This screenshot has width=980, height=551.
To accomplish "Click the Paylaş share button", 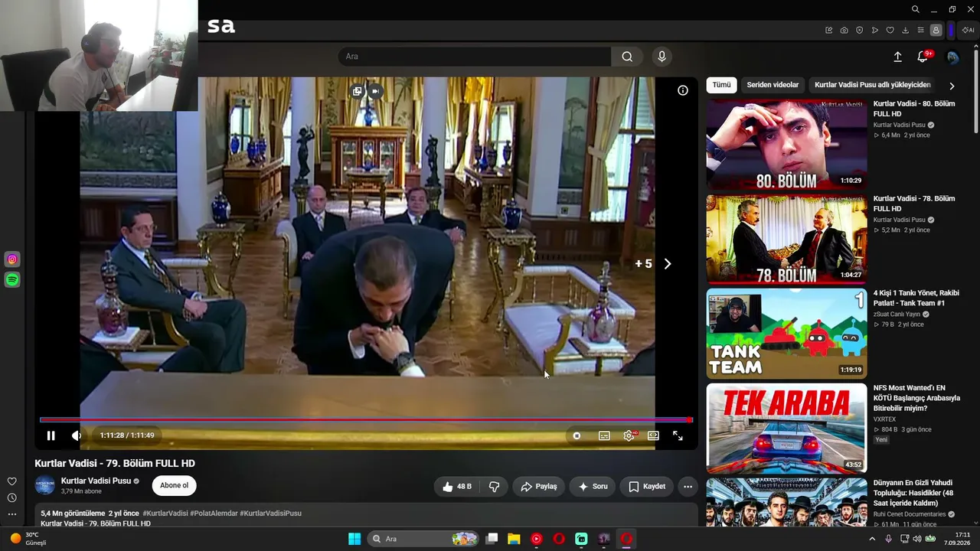I will click(539, 487).
